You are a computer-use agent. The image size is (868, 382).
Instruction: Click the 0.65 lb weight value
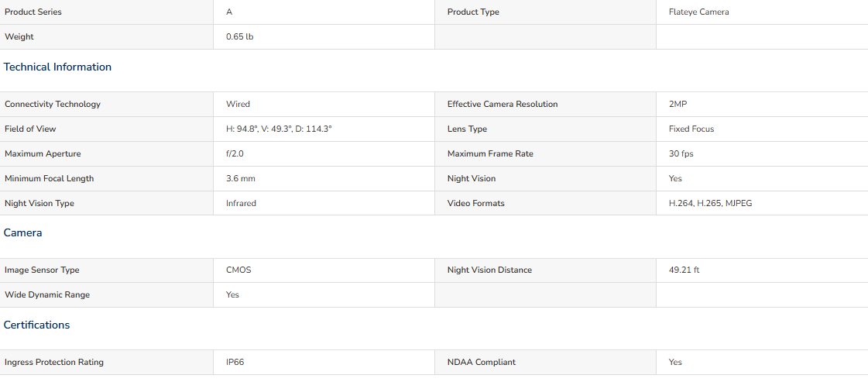[240, 37]
